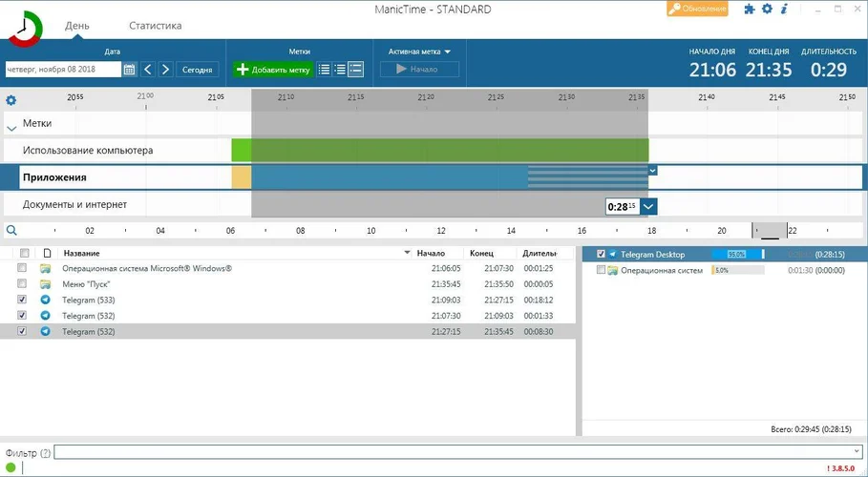Open plugins puzzle piece icon

(749, 9)
